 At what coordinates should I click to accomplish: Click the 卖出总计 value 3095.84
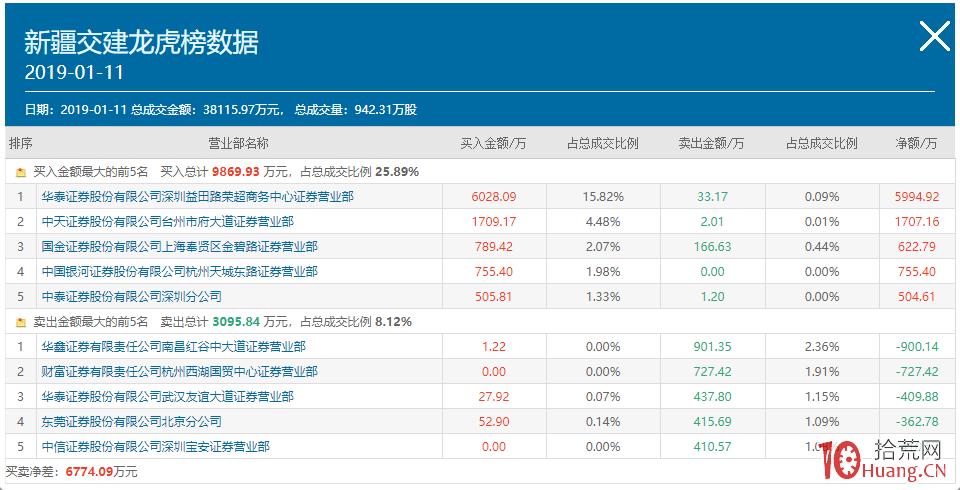point(236,321)
